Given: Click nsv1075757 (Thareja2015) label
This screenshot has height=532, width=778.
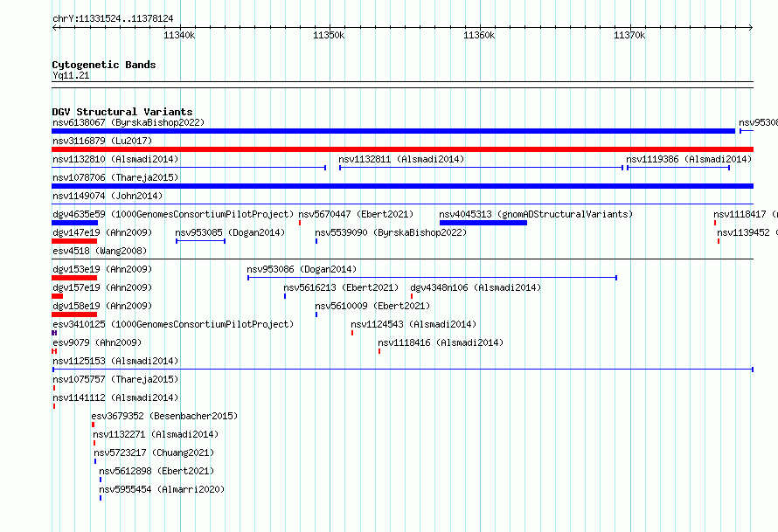Looking at the screenshot, I should click(x=115, y=379).
